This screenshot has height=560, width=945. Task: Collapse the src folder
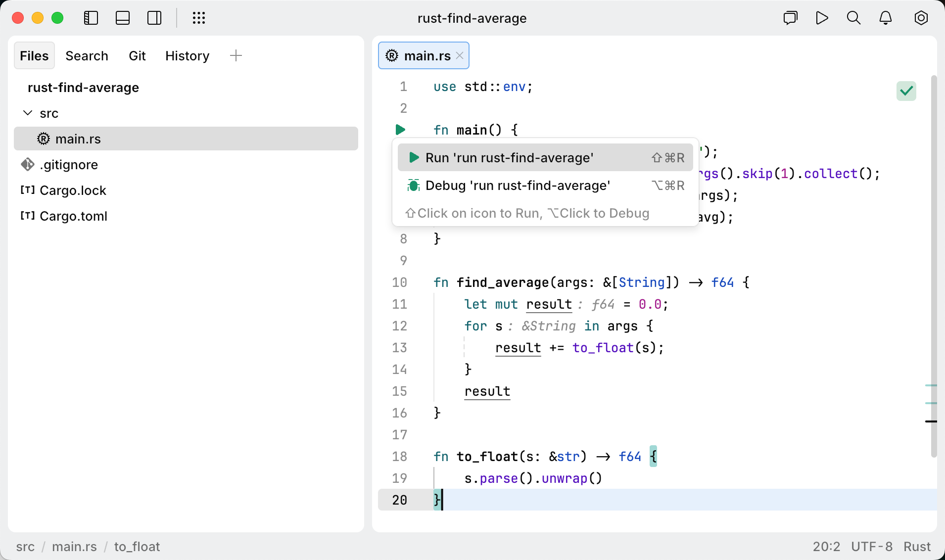(28, 113)
